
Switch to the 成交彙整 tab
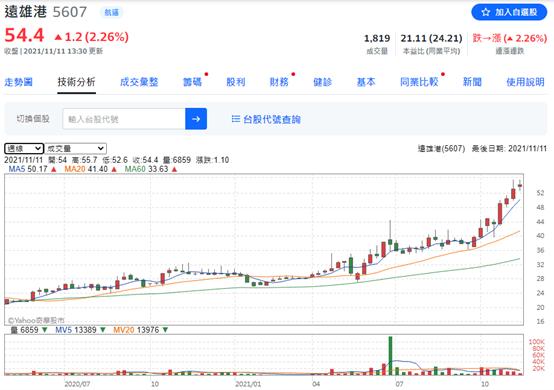(139, 82)
